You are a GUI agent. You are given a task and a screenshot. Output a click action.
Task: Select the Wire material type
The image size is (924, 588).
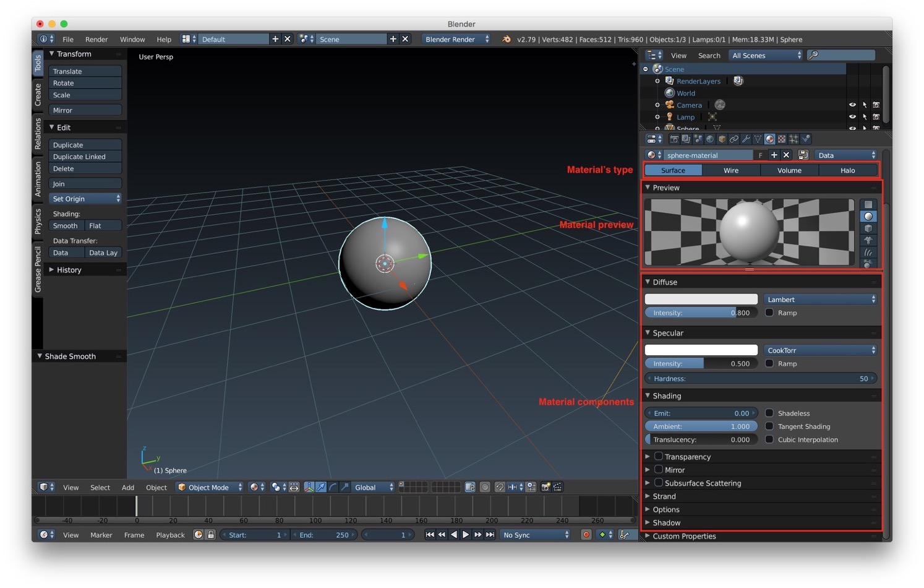point(731,170)
